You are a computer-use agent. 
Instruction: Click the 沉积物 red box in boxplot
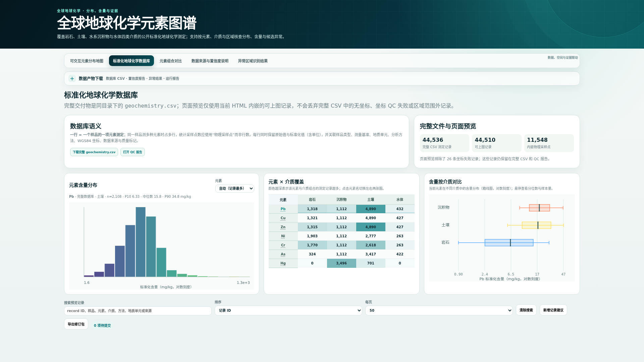[539, 208]
